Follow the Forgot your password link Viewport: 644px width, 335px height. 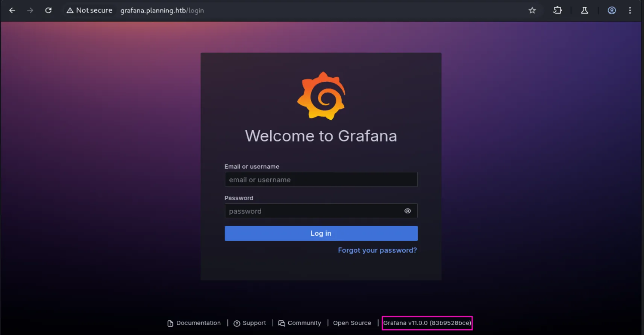[x=377, y=250]
